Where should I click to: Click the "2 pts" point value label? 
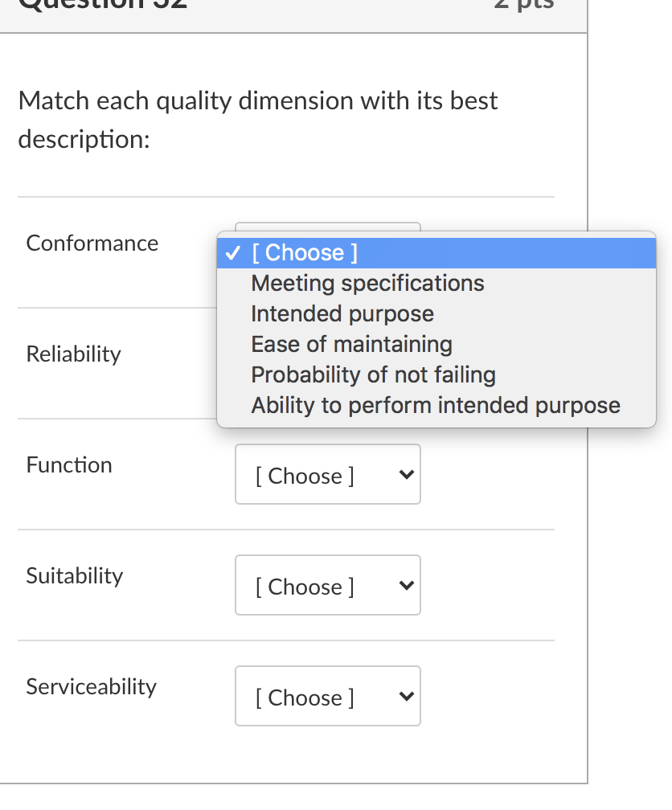(x=524, y=6)
